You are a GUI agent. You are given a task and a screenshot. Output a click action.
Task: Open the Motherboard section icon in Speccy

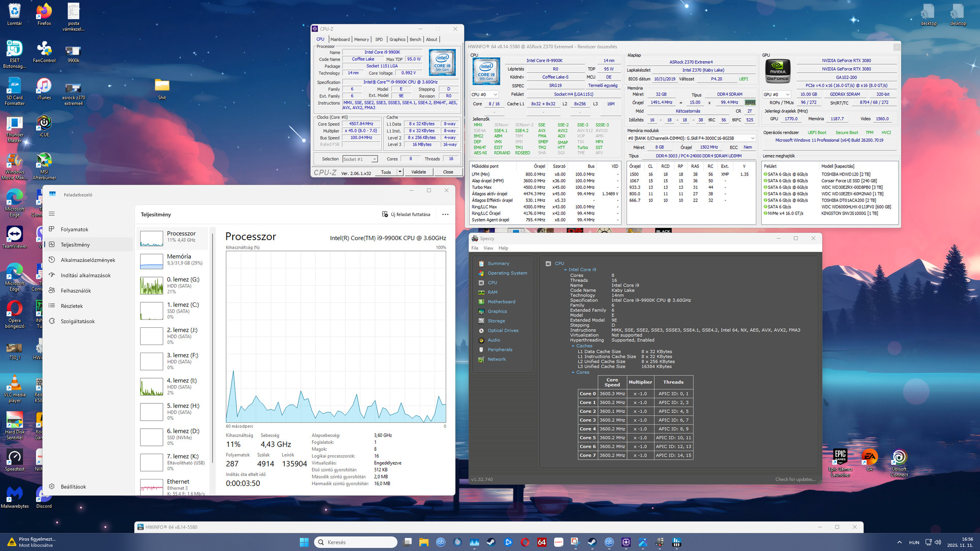481,302
